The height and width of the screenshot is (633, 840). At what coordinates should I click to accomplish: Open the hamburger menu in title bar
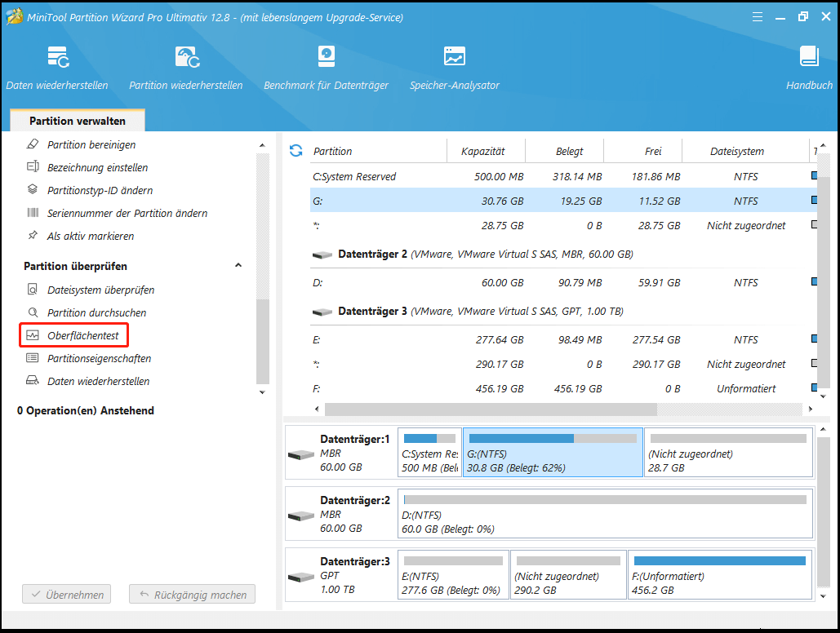757,17
